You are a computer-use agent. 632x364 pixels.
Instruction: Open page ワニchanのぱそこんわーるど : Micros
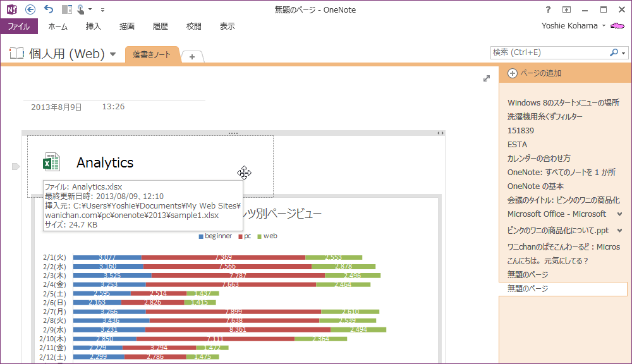(563, 246)
